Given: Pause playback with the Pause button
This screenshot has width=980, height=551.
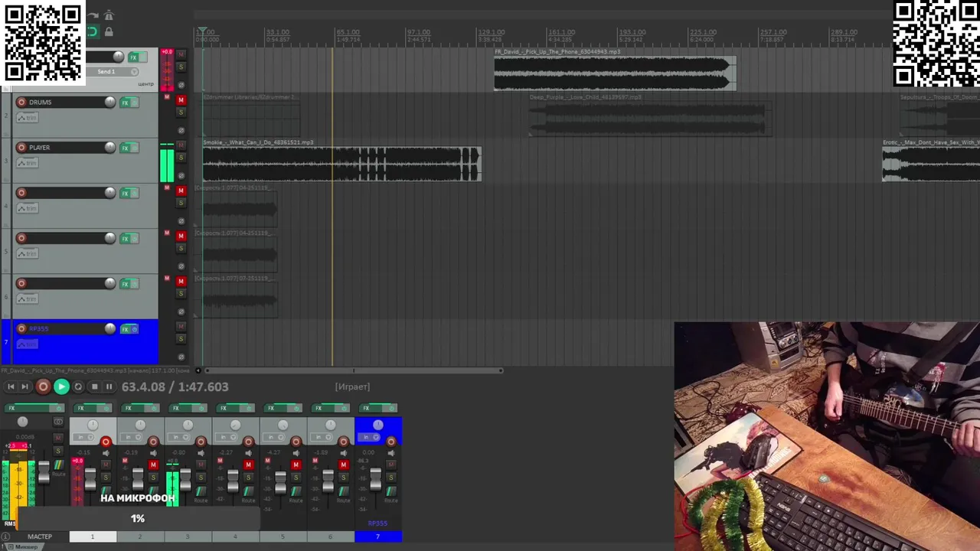Looking at the screenshot, I should pos(109,387).
